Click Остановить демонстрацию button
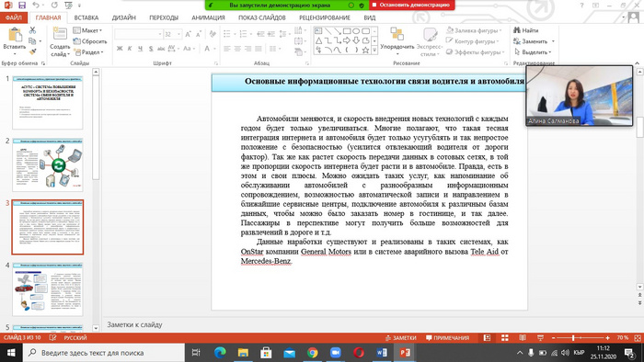This screenshot has width=644, height=362. coord(411,5)
